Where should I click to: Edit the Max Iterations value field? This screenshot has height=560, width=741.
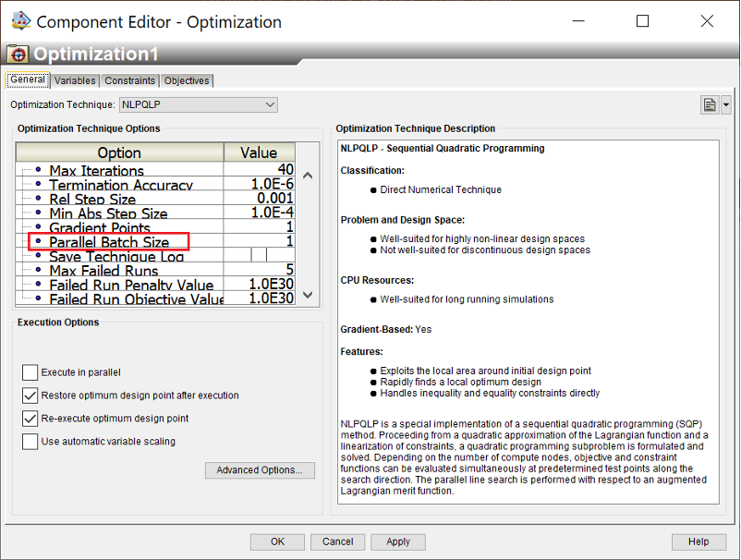click(260, 170)
